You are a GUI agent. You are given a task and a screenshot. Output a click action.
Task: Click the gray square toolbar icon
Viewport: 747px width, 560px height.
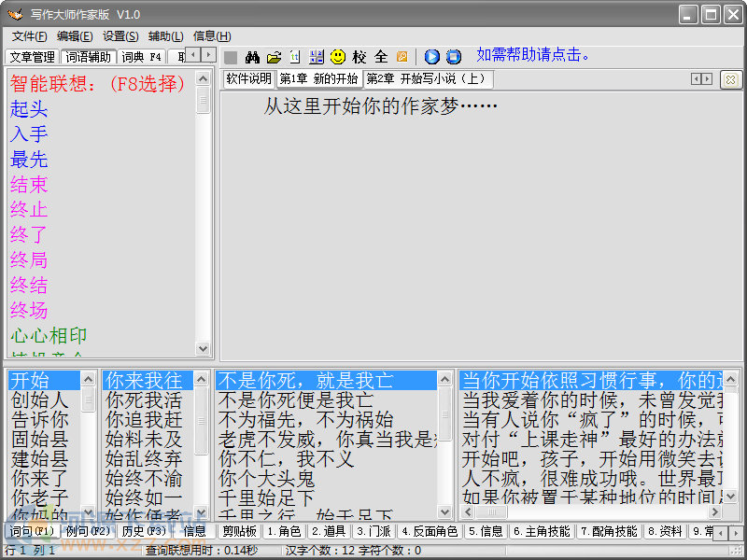pyautogui.click(x=231, y=57)
